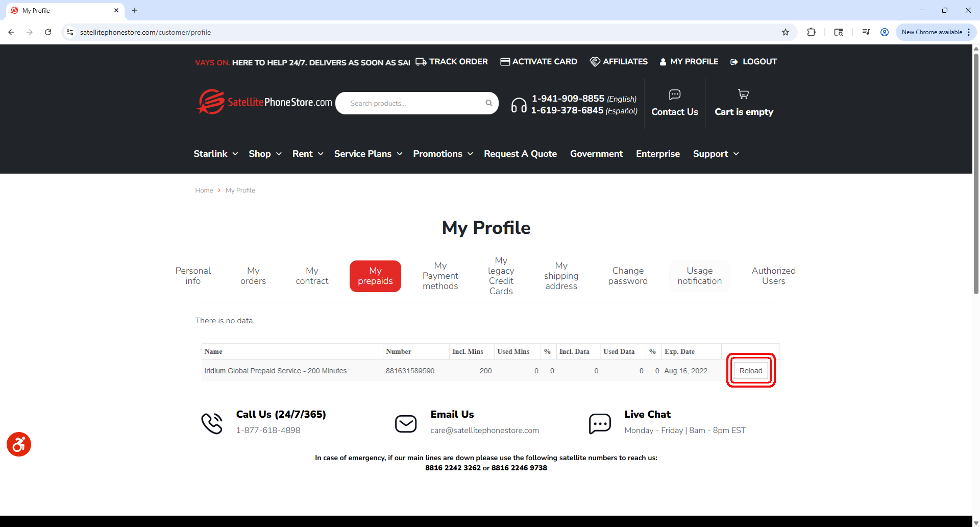The height and width of the screenshot is (527, 980).
Task: Switch to Personal info tab
Action: coord(193,276)
